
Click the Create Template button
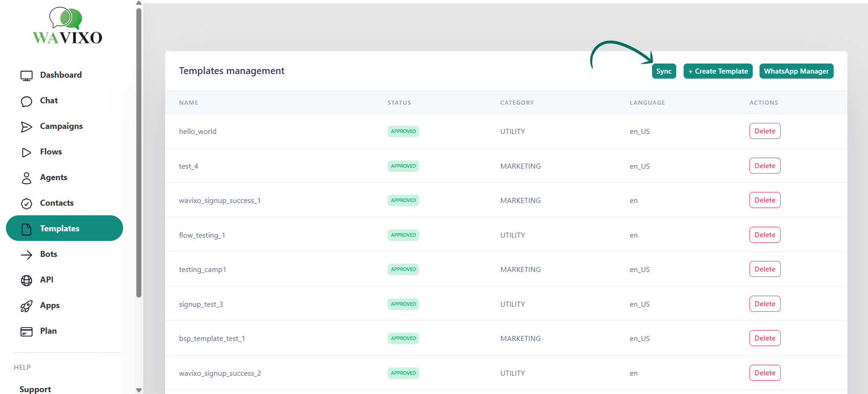(x=717, y=71)
